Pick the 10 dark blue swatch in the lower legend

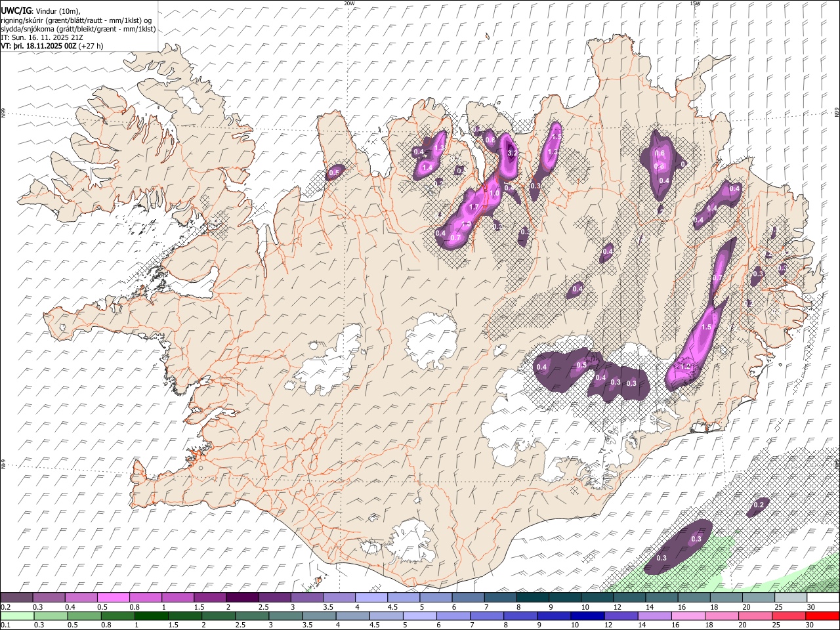(x=587, y=616)
